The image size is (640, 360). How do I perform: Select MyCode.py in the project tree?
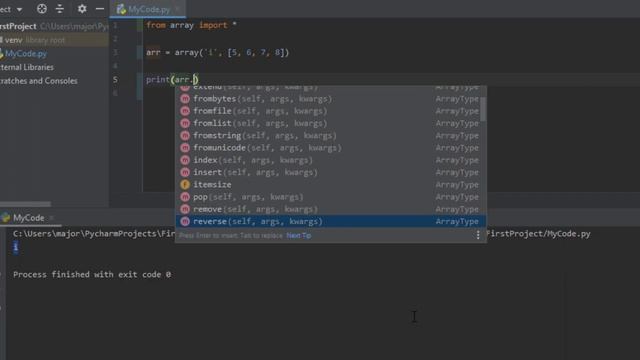pos(26,53)
